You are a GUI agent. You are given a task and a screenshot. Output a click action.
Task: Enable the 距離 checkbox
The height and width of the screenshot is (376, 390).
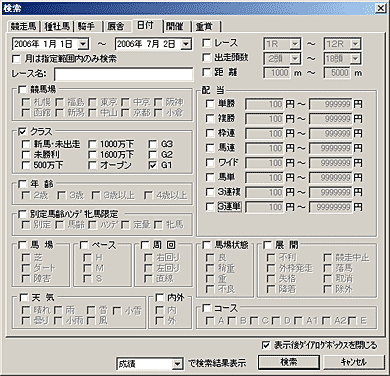(207, 72)
